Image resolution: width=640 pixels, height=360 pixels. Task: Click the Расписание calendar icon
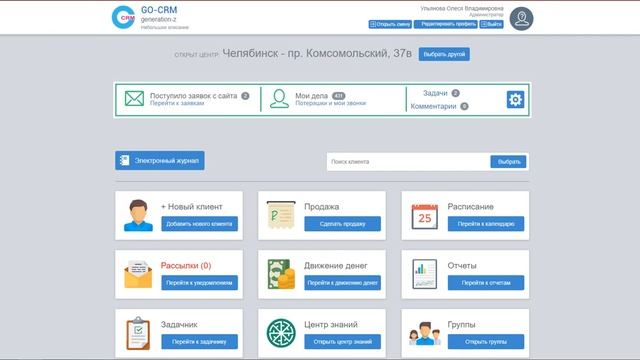pos(424,216)
